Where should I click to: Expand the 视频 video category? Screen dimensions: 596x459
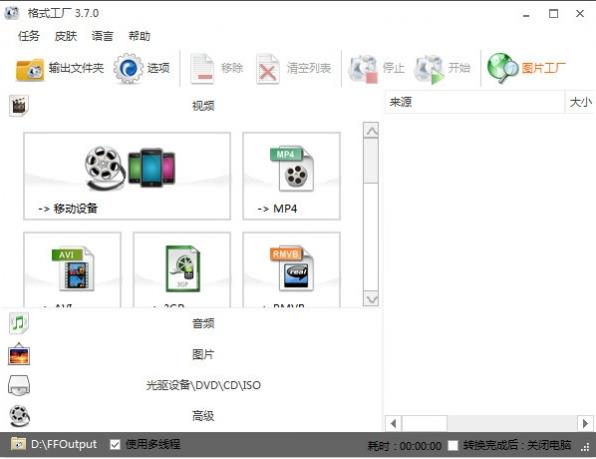203,106
